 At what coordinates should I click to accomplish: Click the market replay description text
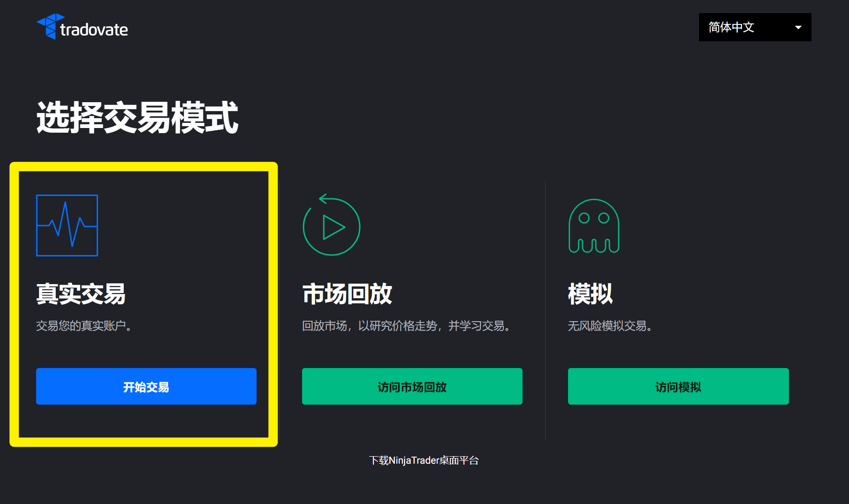point(406,326)
